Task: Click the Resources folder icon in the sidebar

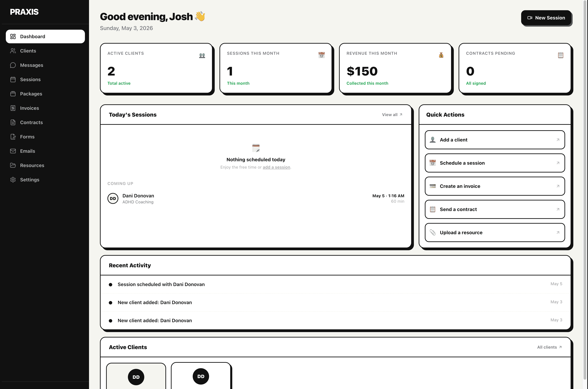Action: click(x=13, y=165)
